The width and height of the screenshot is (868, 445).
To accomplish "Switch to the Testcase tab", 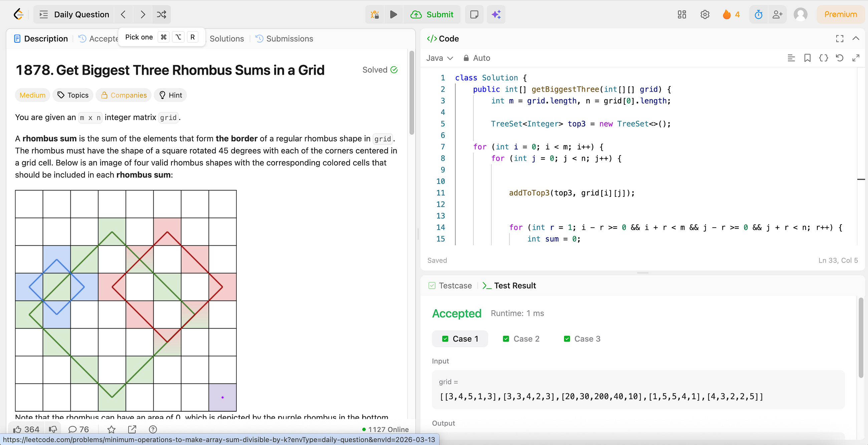I will [x=450, y=286].
